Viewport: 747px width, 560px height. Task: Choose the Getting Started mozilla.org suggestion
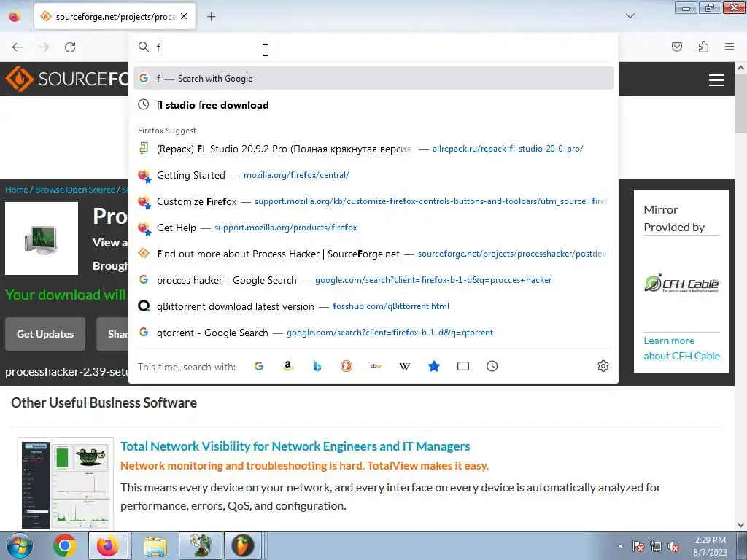coord(373,175)
